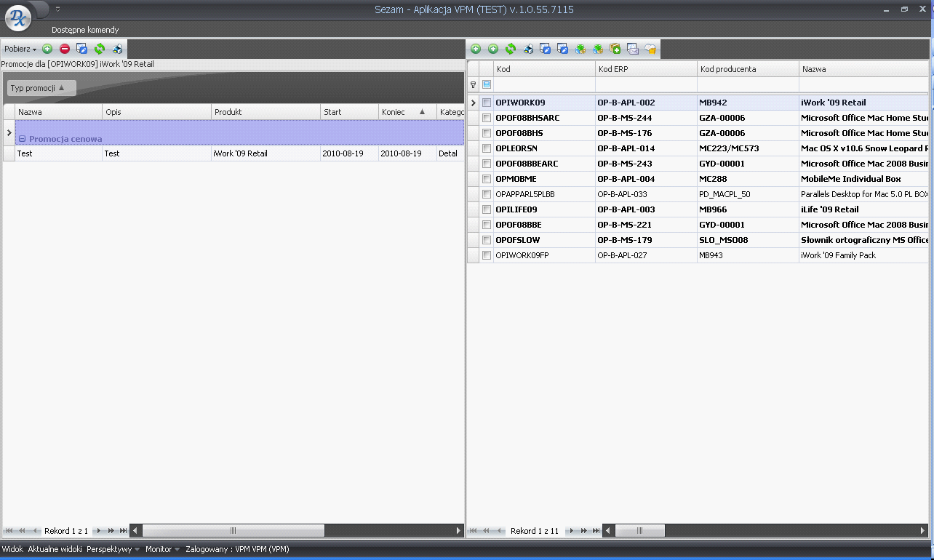Open the Perspektywy dropdown in status bar
Screen dimensions: 934x560
pyautogui.click(x=113, y=549)
